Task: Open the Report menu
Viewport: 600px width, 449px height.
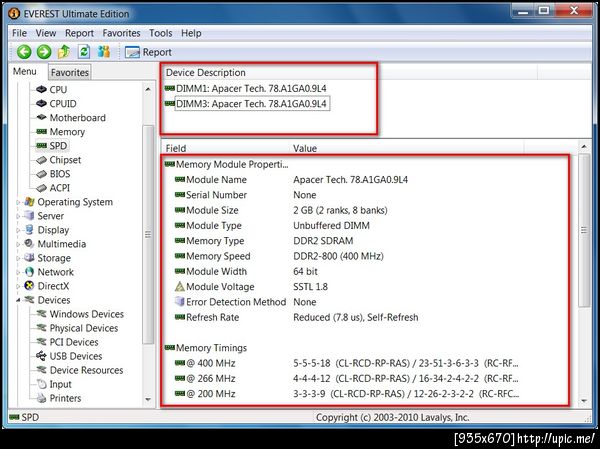Action: (79, 33)
